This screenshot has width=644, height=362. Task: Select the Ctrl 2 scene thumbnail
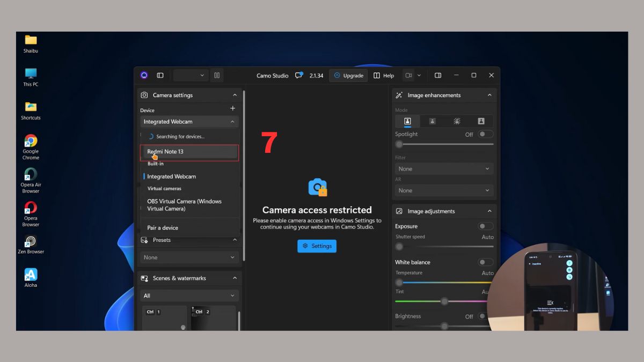tap(213, 318)
